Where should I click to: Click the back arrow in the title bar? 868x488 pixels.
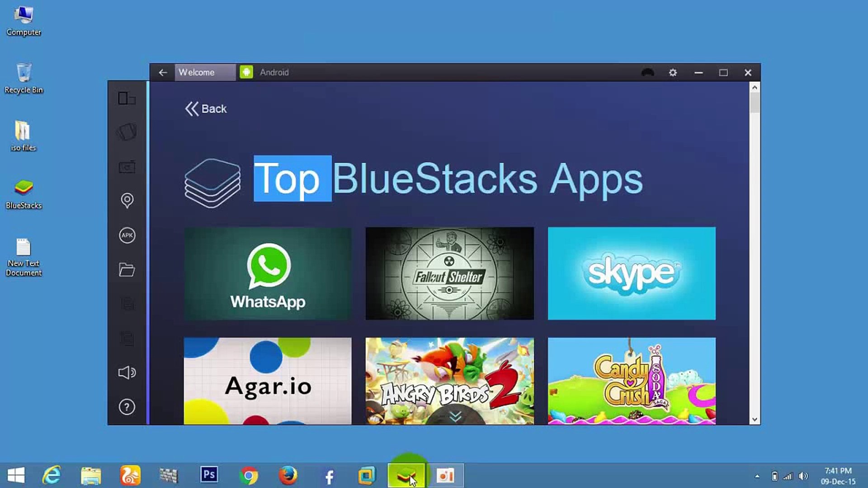(163, 72)
